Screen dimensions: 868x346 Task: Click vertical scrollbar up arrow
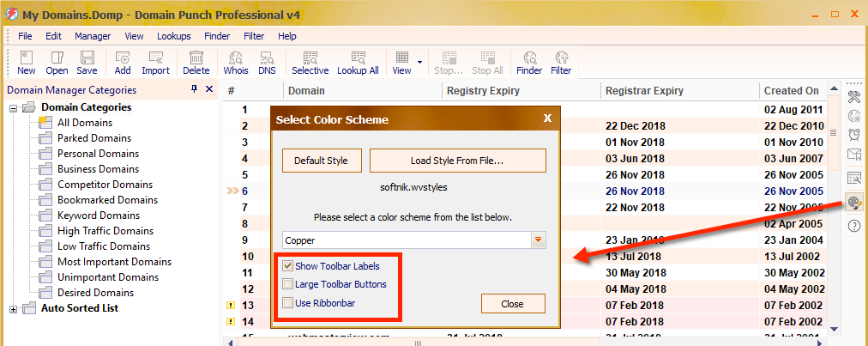coord(833,88)
